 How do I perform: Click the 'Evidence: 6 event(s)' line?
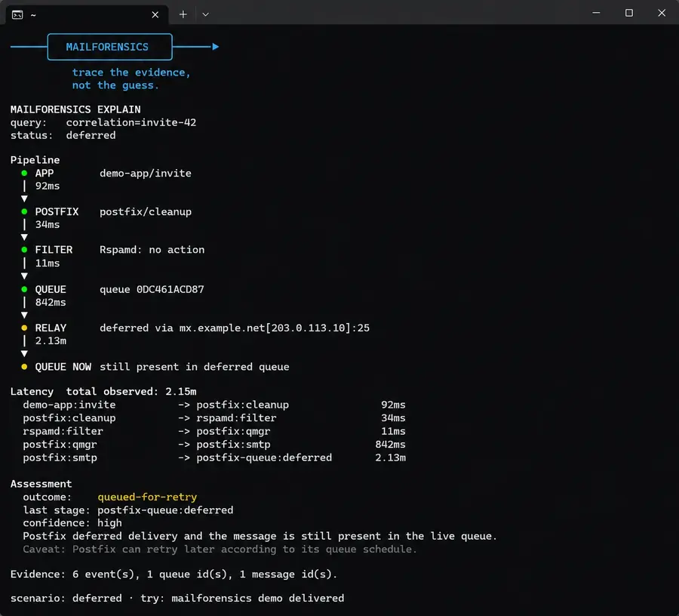(174, 574)
